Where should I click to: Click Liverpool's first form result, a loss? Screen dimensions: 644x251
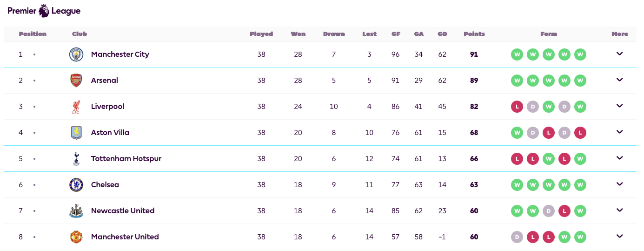click(517, 107)
